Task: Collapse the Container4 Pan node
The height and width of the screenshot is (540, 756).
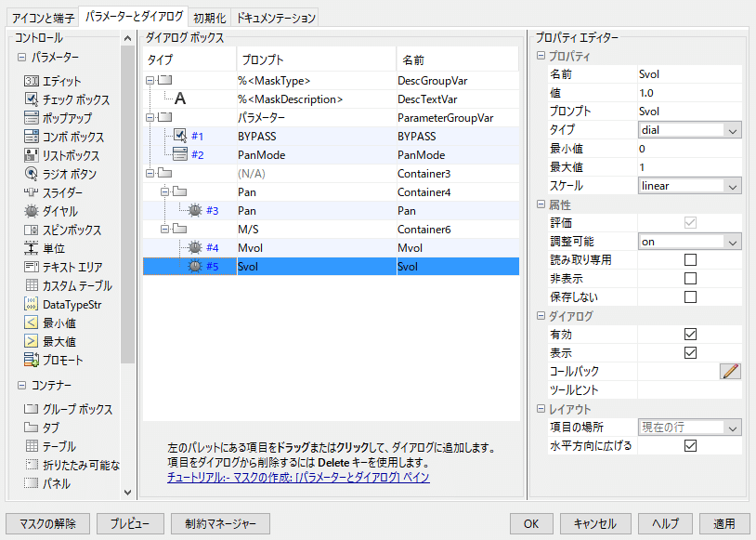Action: [x=165, y=191]
